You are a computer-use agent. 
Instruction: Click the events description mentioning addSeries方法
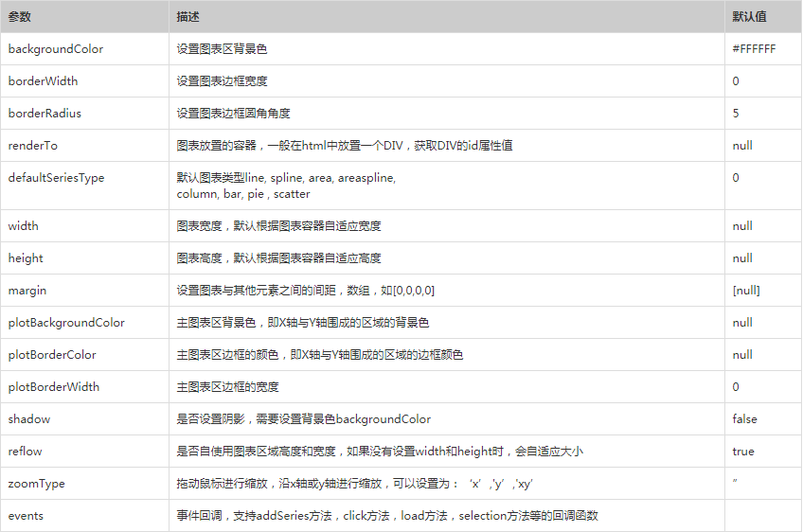387,516
